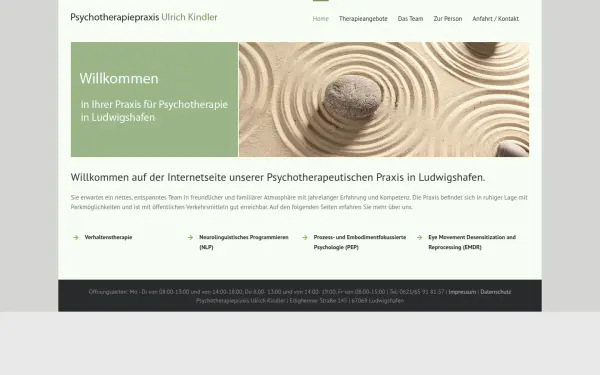Click the footer address line 'Psychotherapiepraxis Ulrich Kindler | Edigheimer Straße'
The height and width of the screenshot is (375, 600).
(x=300, y=301)
